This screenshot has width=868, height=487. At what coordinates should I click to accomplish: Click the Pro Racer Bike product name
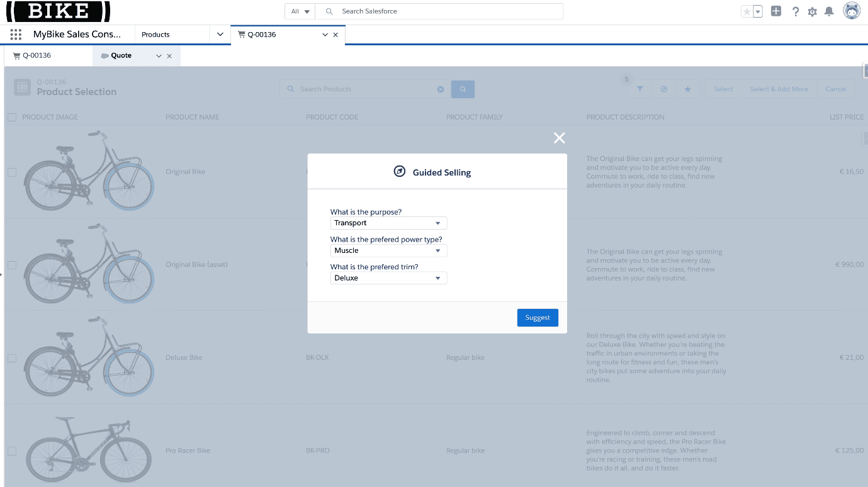click(188, 451)
